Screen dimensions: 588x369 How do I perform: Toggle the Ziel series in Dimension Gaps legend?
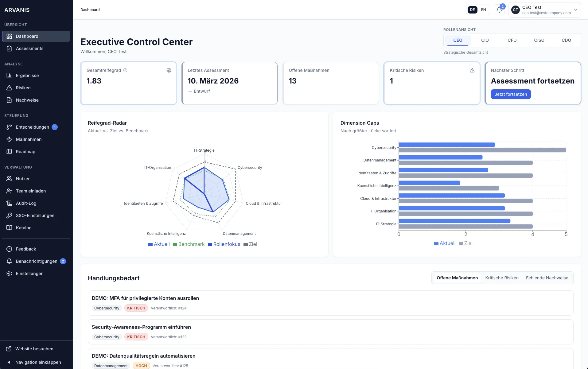(x=465, y=243)
